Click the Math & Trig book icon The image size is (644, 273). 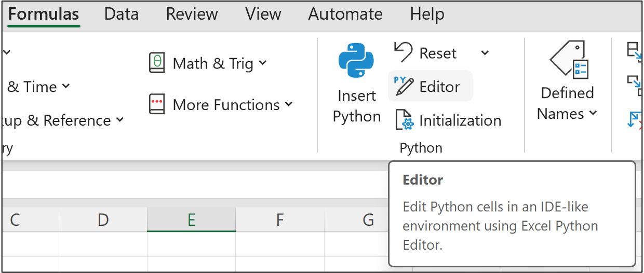(x=157, y=63)
